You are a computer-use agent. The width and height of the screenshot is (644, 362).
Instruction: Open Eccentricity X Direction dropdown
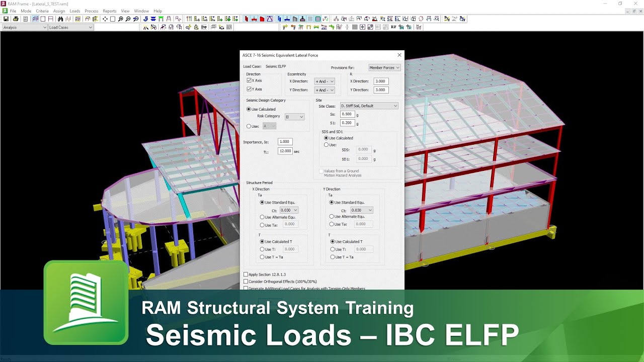[325, 81]
